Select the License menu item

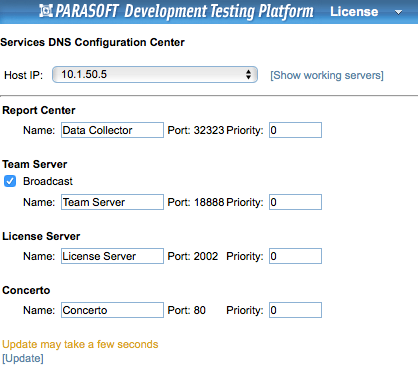(x=354, y=12)
